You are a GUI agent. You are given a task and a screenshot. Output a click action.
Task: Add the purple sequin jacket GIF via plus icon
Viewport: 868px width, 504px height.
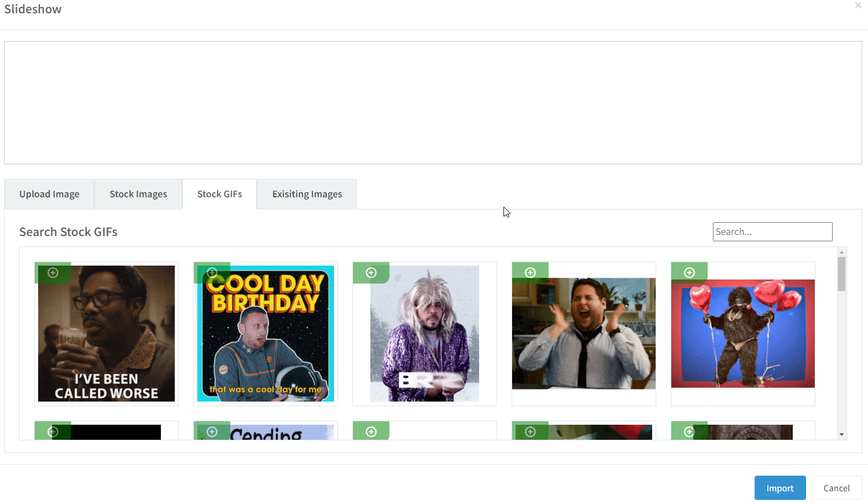(371, 273)
